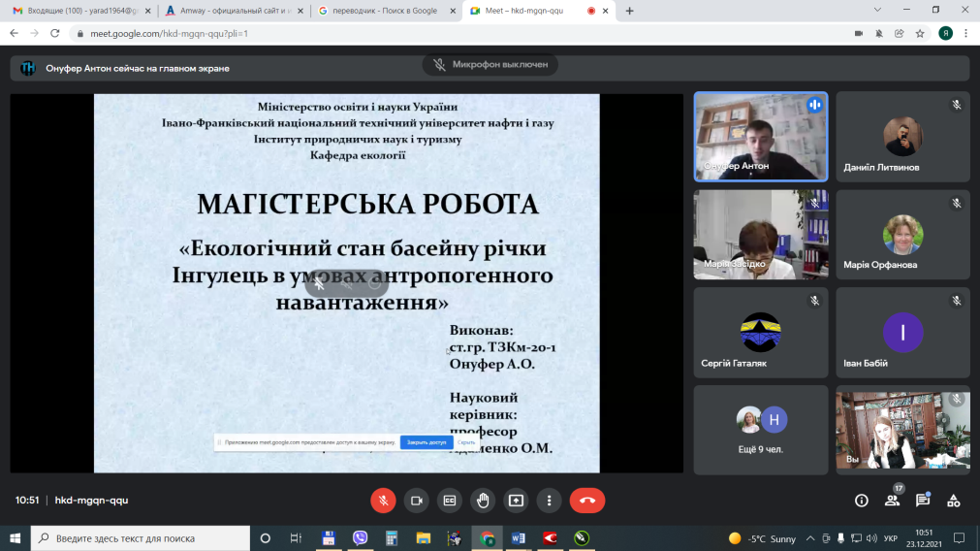Viewport: 980px width, 551px height.
Task: Toggle the camera button
Action: click(416, 501)
